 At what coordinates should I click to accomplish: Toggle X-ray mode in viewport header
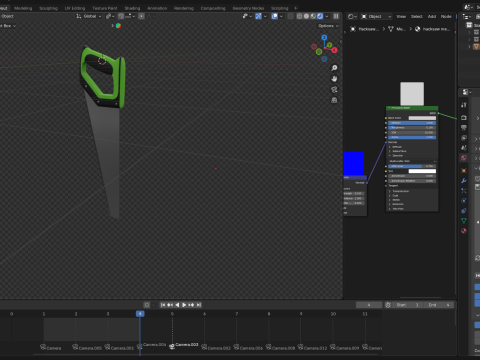point(290,16)
